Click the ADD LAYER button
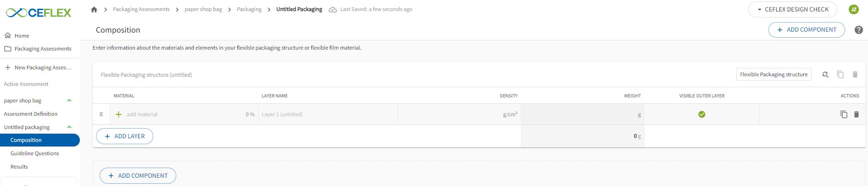The height and width of the screenshot is (186, 868). (x=124, y=136)
